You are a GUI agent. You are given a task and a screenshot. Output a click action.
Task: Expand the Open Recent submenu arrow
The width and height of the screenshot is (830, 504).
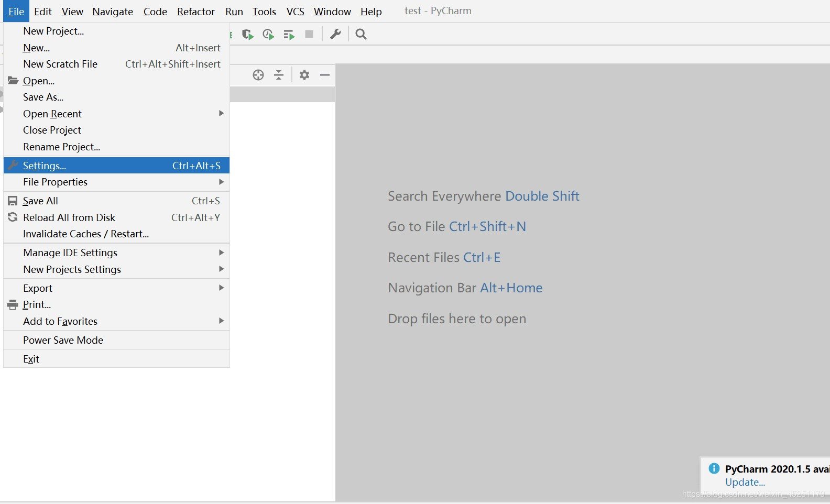tap(221, 113)
